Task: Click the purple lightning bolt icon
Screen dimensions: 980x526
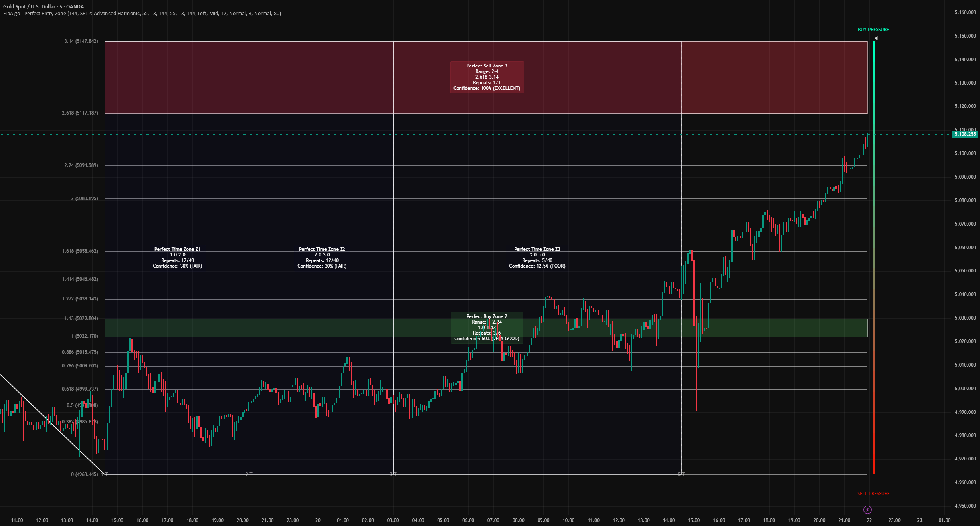Action: pos(867,510)
